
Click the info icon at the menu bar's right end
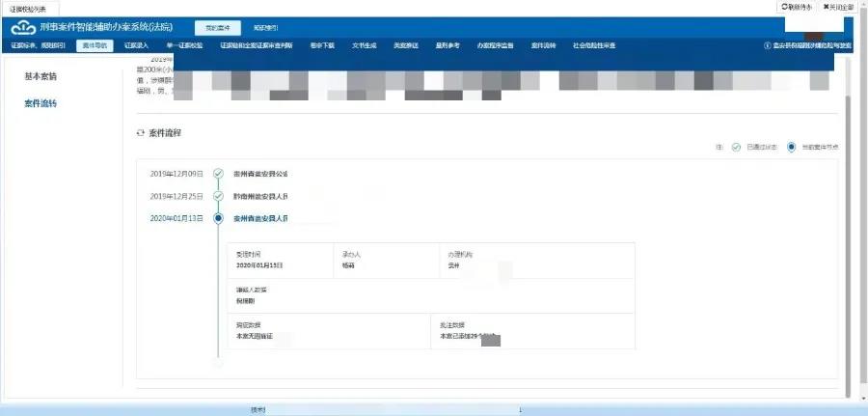pyautogui.click(x=767, y=45)
